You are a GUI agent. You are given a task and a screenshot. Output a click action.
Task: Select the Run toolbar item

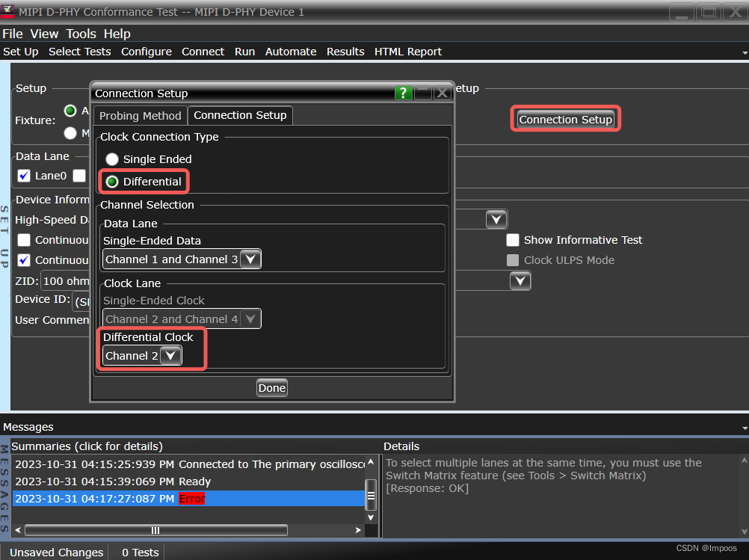pos(244,51)
